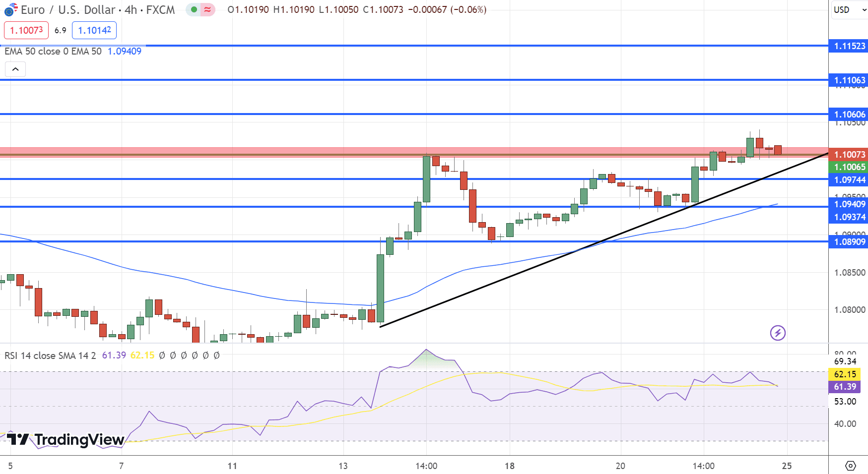Select the RSI 14 indicator legend
This screenshot has height=474, width=868.
50,355
